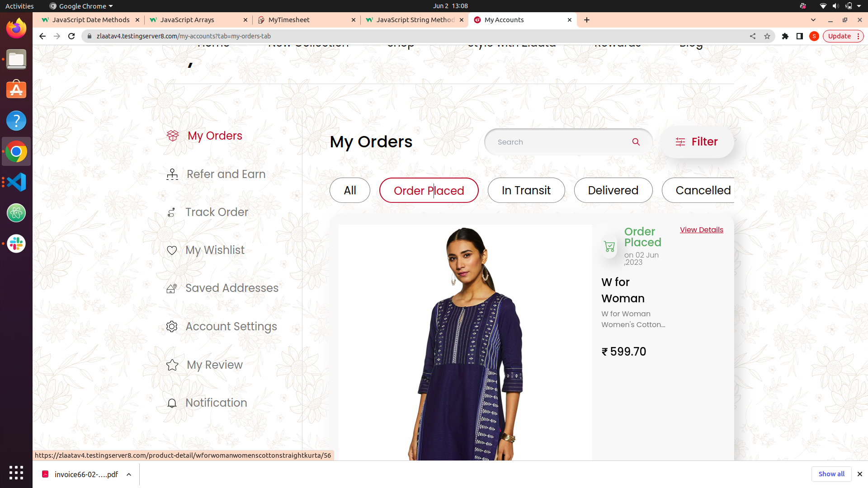This screenshot has height=488, width=868.
Task: Click the My Orders box icon
Action: (173, 136)
